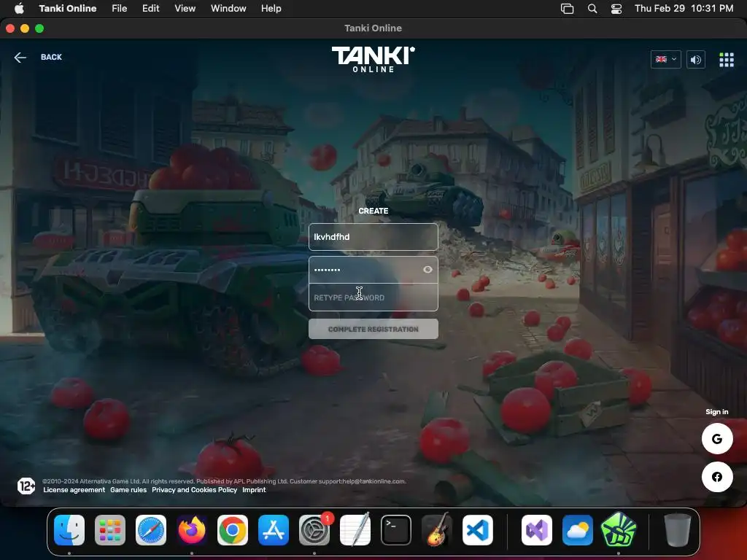Open the Imprint link
The height and width of the screenshot is (560, 747).
coord(254,489)
